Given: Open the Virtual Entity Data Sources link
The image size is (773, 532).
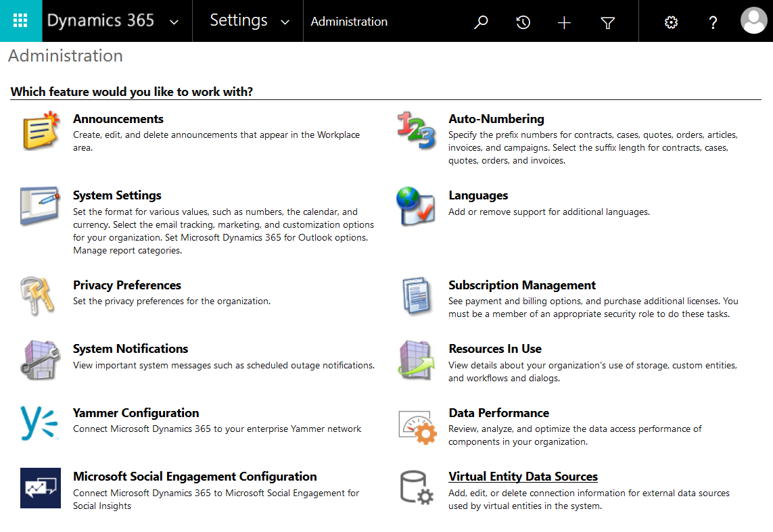Looking at the screenshot, I should click(523, 477).
